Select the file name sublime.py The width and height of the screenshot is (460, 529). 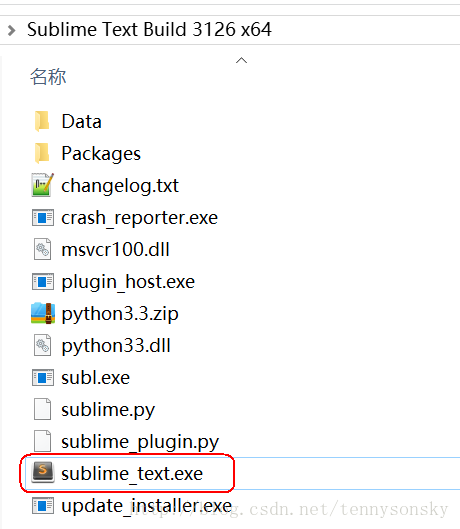pos(108,410)
